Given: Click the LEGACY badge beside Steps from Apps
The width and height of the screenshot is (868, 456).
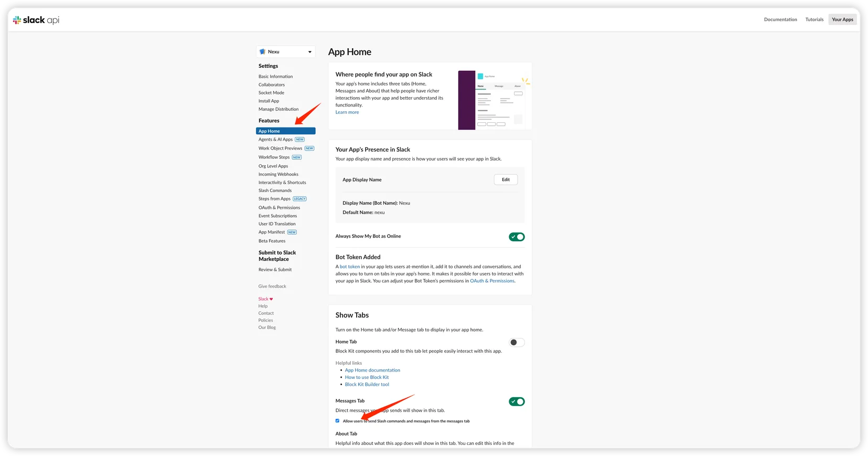Looking at the screenshot, I should (299, 199).
